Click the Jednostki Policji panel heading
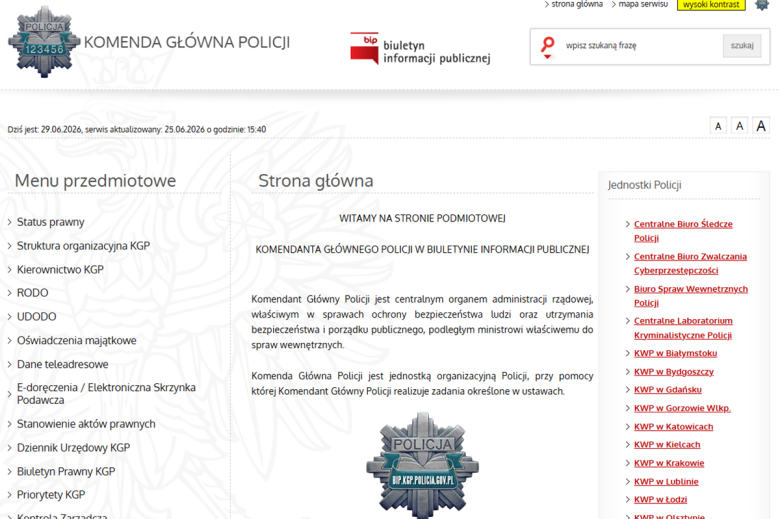 [644, 185]
